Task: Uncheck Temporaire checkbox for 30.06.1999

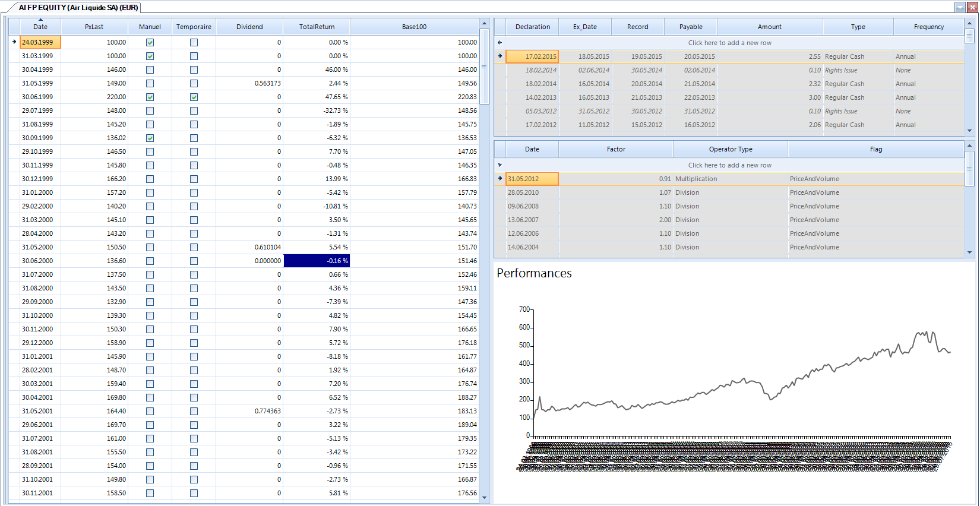Action: [194, 97]
